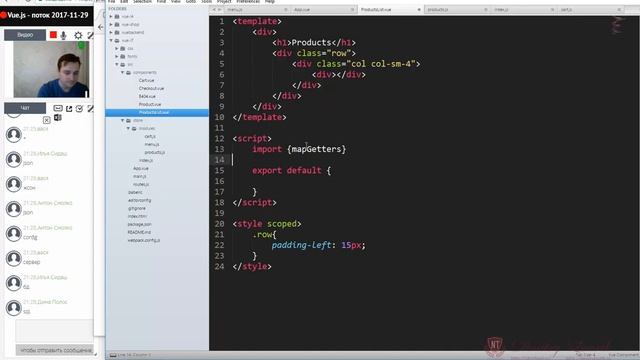Open Checkout.vue in the sidebar

(151, 89)
